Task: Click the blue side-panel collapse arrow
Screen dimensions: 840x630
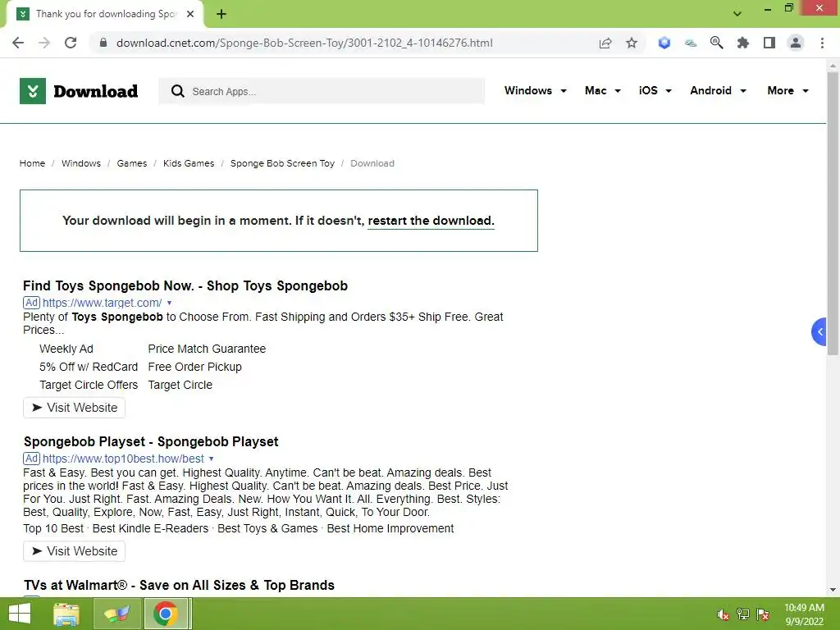Action: point(819,331)
